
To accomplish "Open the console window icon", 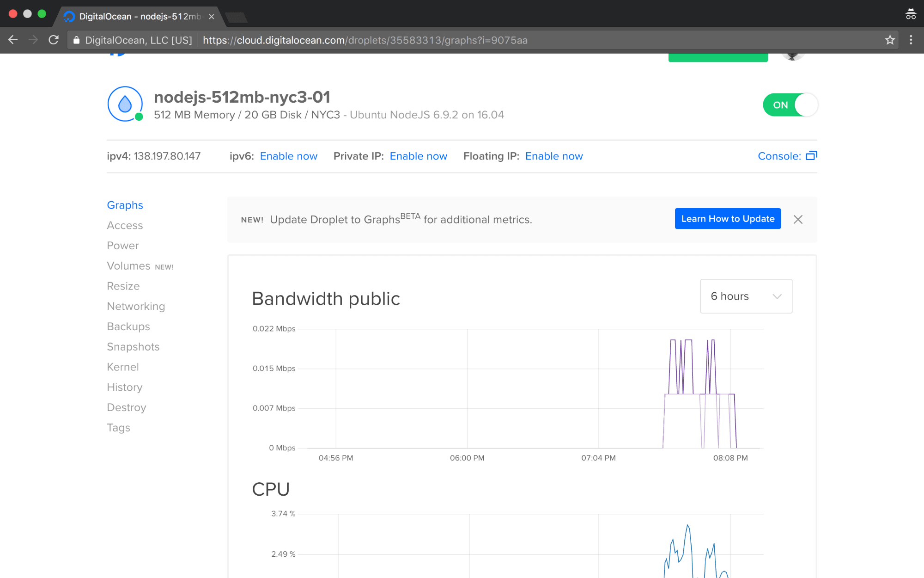I will coord(811,156).
